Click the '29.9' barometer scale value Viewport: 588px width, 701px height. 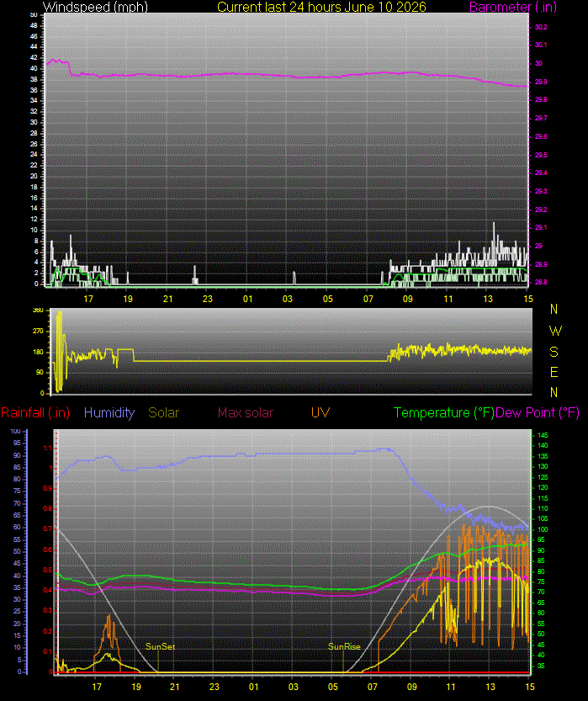tap(541, 82)
